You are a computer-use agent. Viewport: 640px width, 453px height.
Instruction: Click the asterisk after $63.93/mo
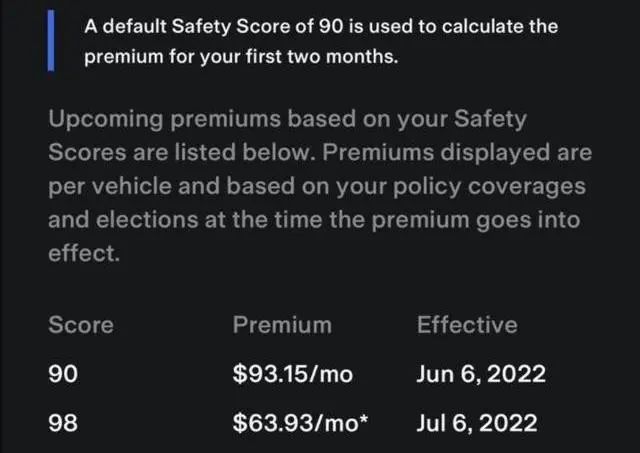pyautogui.click(x=364, y=418)
